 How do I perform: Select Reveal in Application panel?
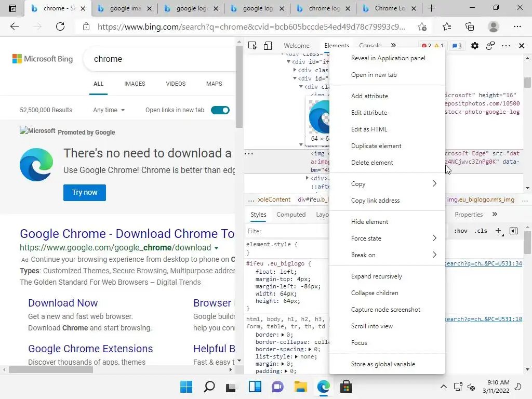click(387, 58)
